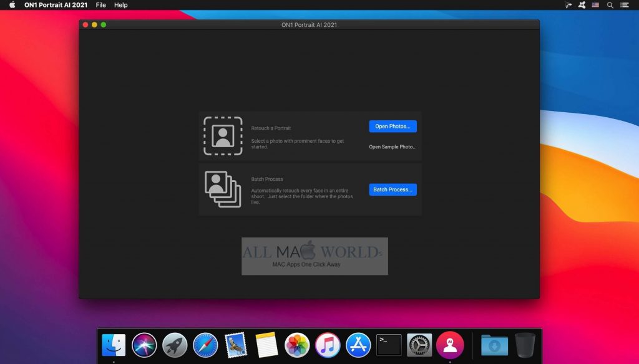Open Launchpad rocket icon in dock
The width and height of the screenshot is (639, 364).
coord(175,345)
